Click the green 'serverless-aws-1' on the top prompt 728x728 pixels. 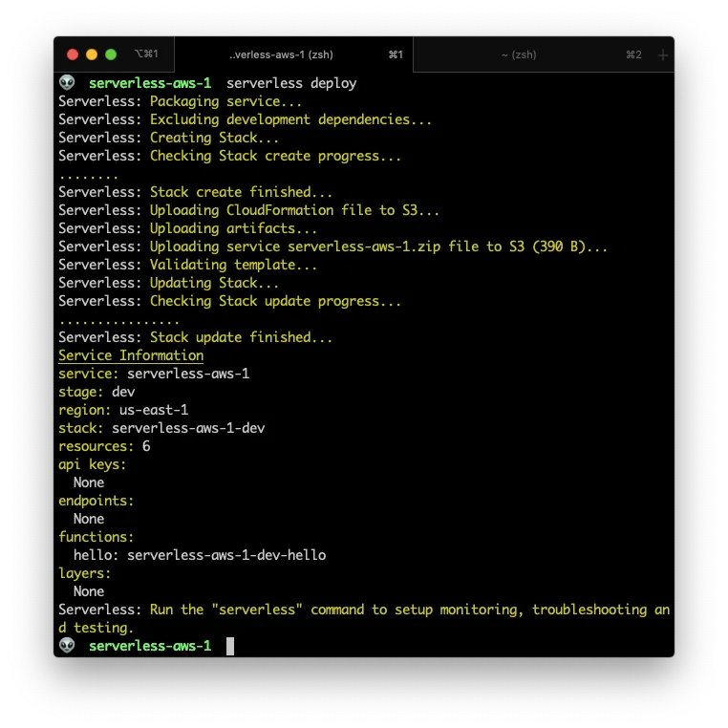pos(150,83)
